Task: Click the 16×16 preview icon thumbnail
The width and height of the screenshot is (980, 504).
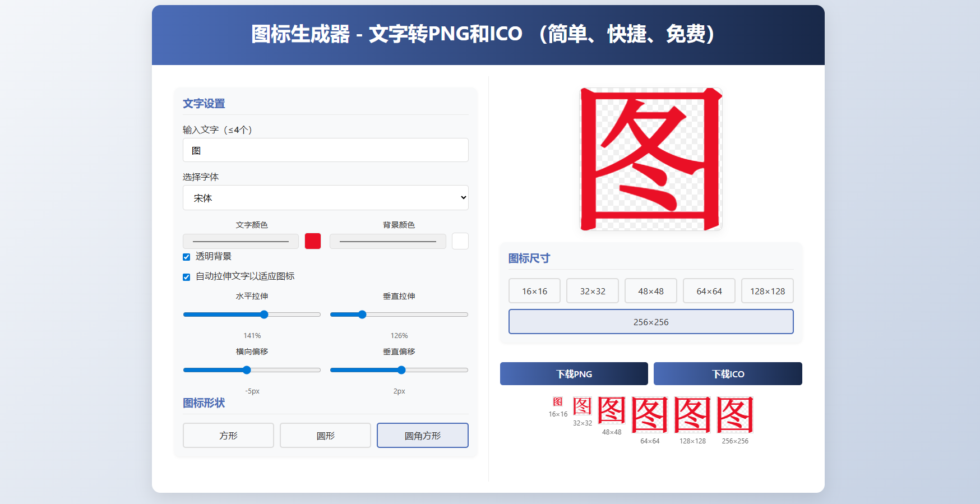Action: (558, 401)
